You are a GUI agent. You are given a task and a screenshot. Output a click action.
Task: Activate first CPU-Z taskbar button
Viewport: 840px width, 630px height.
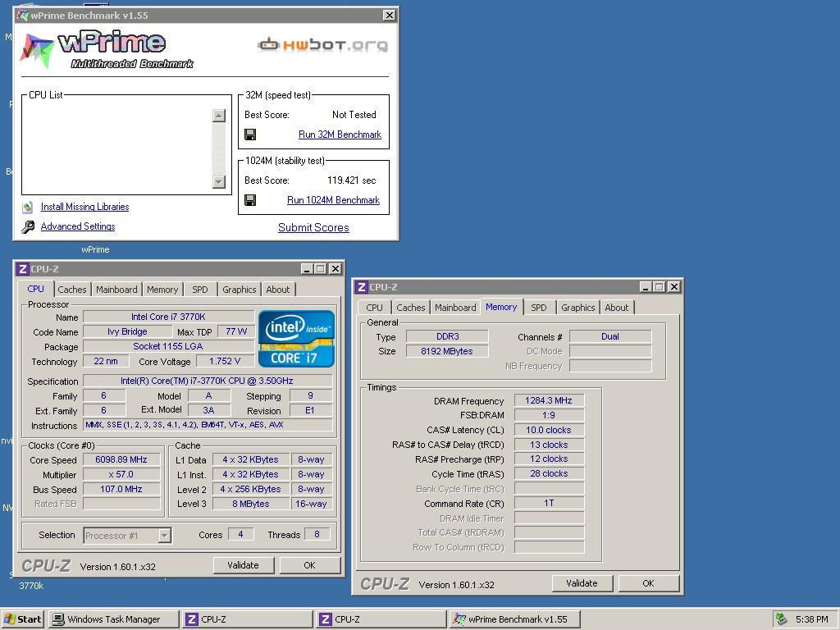pos(248,619)
